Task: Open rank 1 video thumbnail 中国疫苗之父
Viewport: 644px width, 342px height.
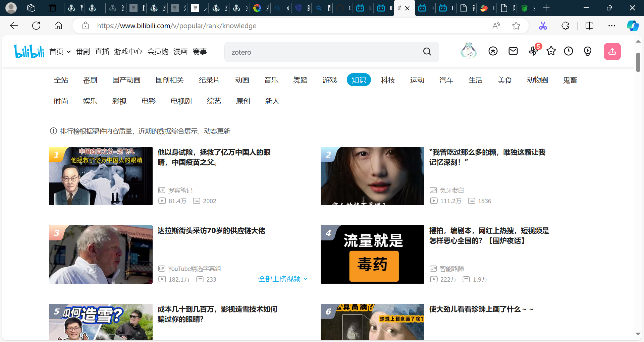Action: tap(101, 176)
